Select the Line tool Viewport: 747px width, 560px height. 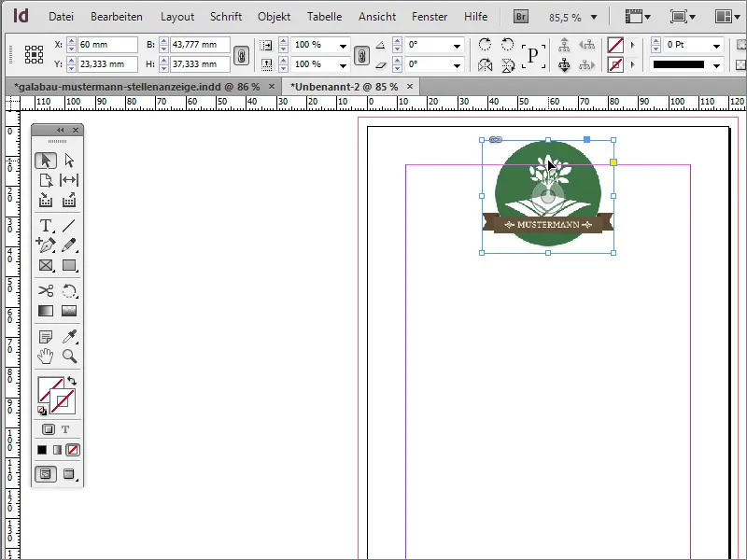click(x=69, y=225)
